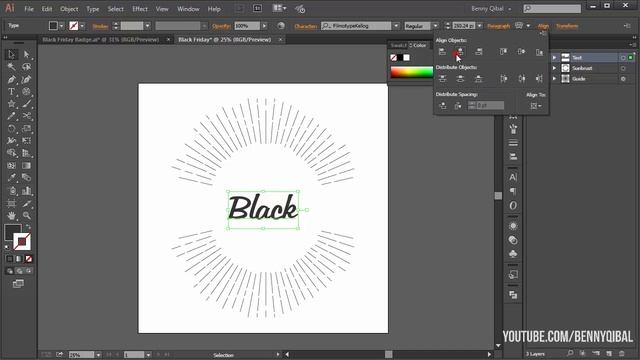Expand the Text layer

tap(554, 58)
